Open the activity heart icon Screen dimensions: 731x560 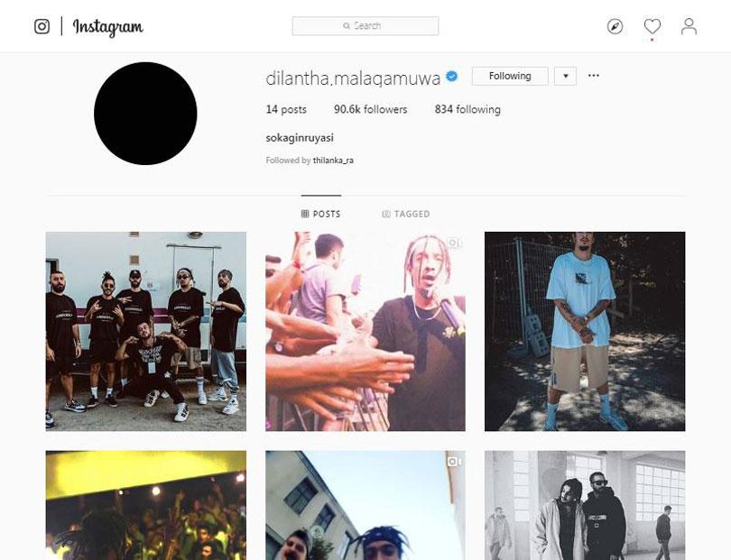pyautogui.click(x=652, y=26)
